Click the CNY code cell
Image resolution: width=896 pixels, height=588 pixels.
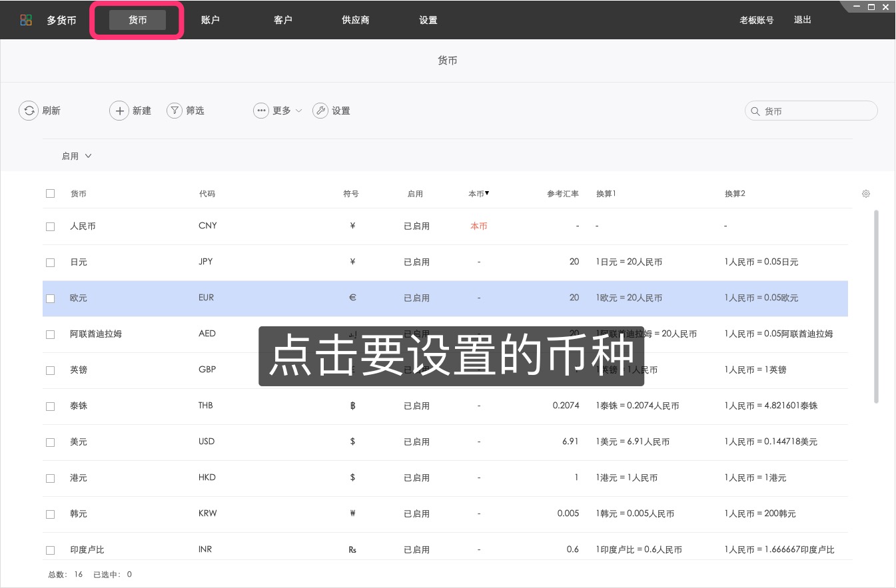tap(208, 226)
